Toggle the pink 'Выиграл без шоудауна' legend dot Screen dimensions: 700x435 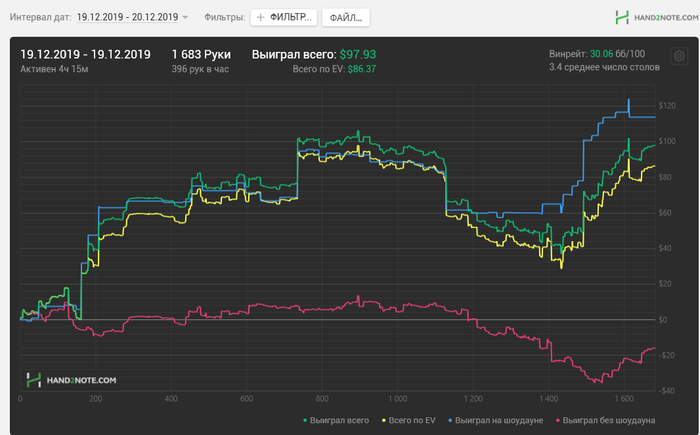tap(558, 420)
